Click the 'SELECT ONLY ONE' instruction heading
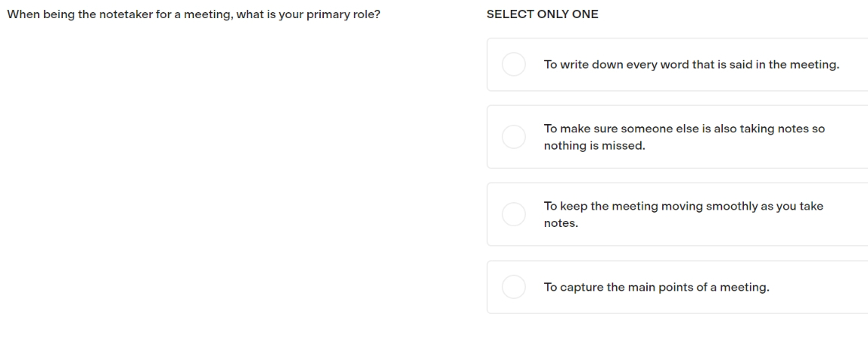 point(543,14)
